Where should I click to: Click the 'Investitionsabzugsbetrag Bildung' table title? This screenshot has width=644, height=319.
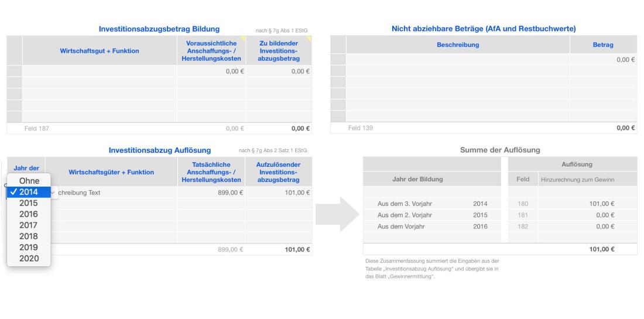pyautogui.click(x=159, y=29)
